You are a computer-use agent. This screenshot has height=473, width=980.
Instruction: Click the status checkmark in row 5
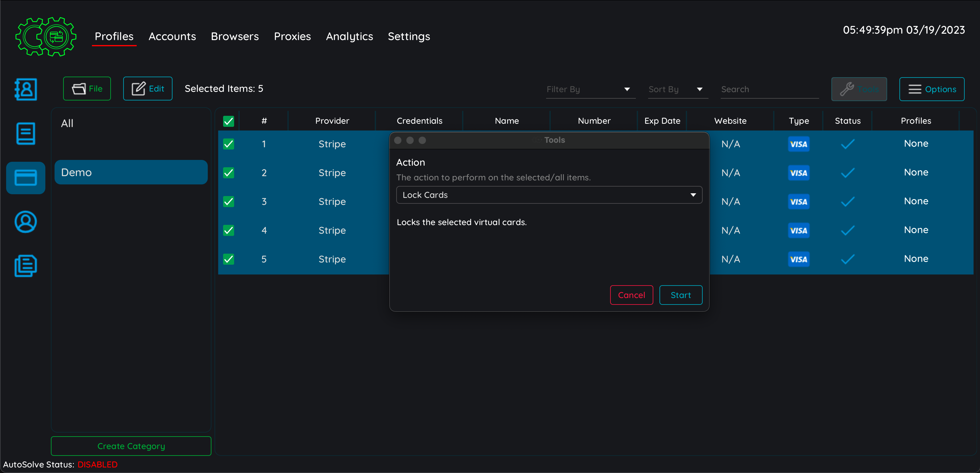848,259
